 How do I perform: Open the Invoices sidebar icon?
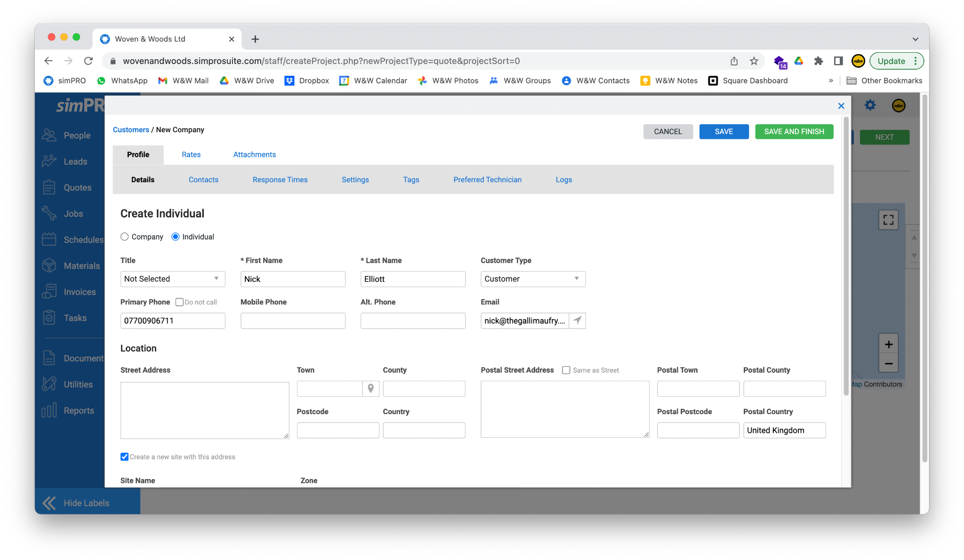coord(49,292)
